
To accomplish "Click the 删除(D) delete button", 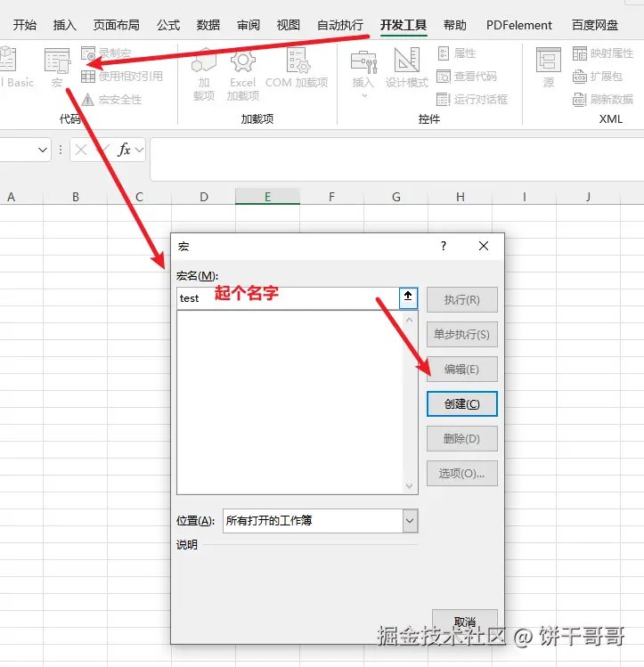I will (x=462, y=438).
